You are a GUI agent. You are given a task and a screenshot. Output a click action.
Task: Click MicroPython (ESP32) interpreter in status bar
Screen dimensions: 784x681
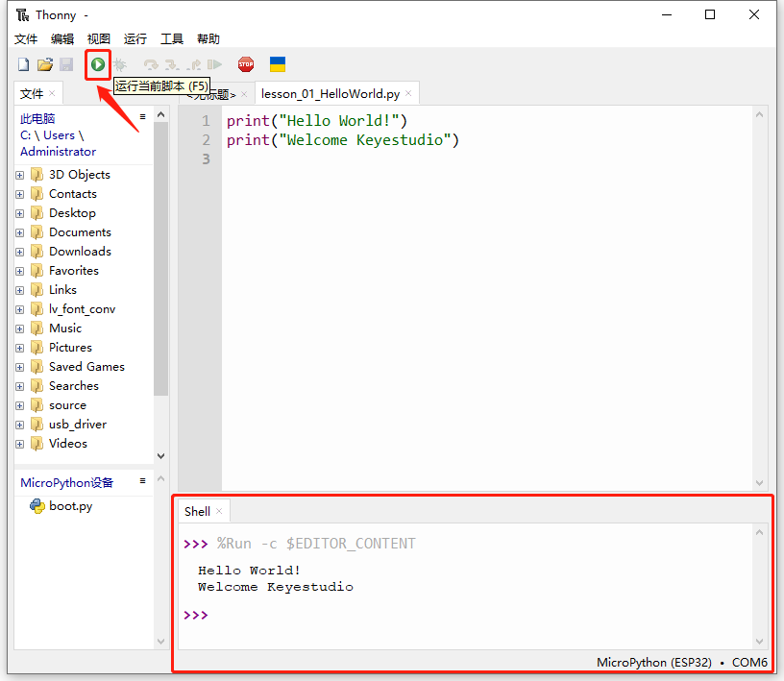pos(654,662)
